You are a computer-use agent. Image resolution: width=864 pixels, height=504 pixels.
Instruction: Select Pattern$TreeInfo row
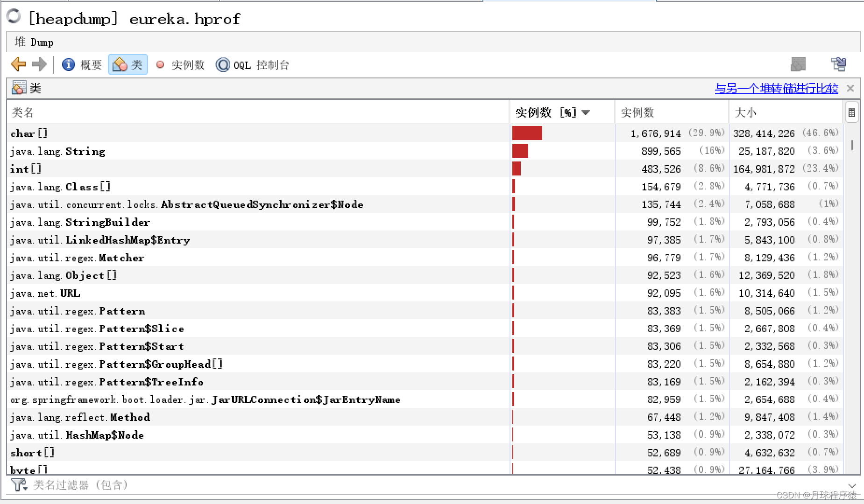pos(425,381)
